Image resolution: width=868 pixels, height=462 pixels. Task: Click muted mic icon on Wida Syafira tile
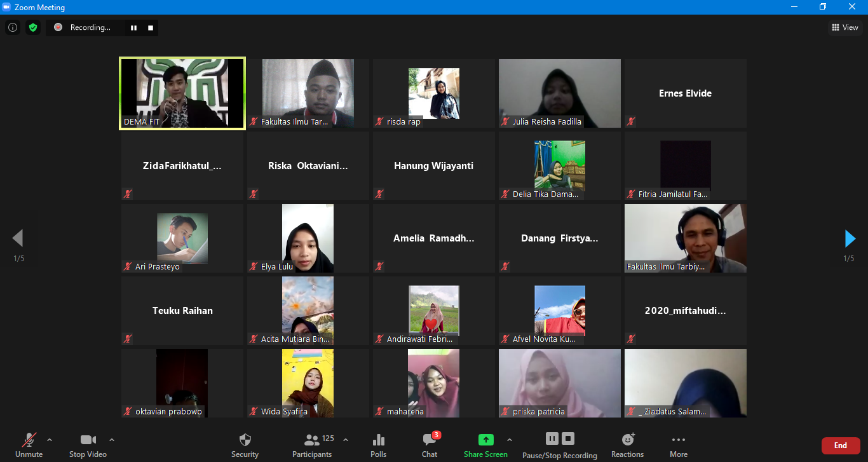pos(254,411)
